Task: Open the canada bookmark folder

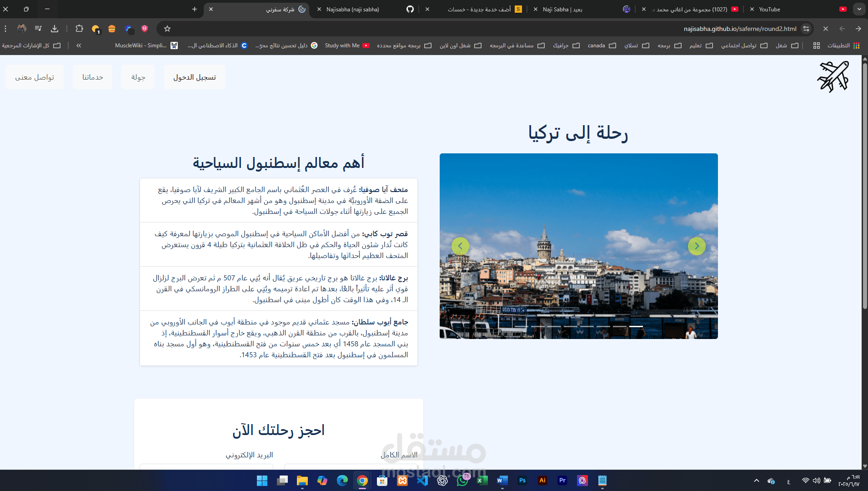Action: coord(602,46)
